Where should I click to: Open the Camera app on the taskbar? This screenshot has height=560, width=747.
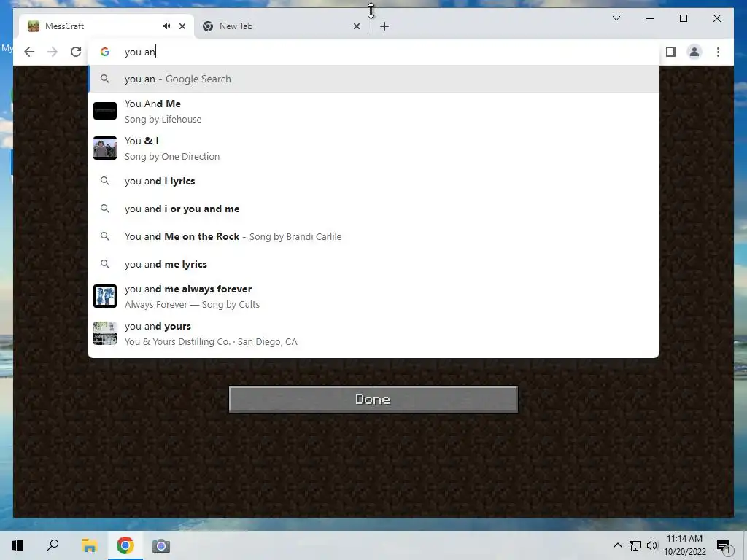pos(161,545)
